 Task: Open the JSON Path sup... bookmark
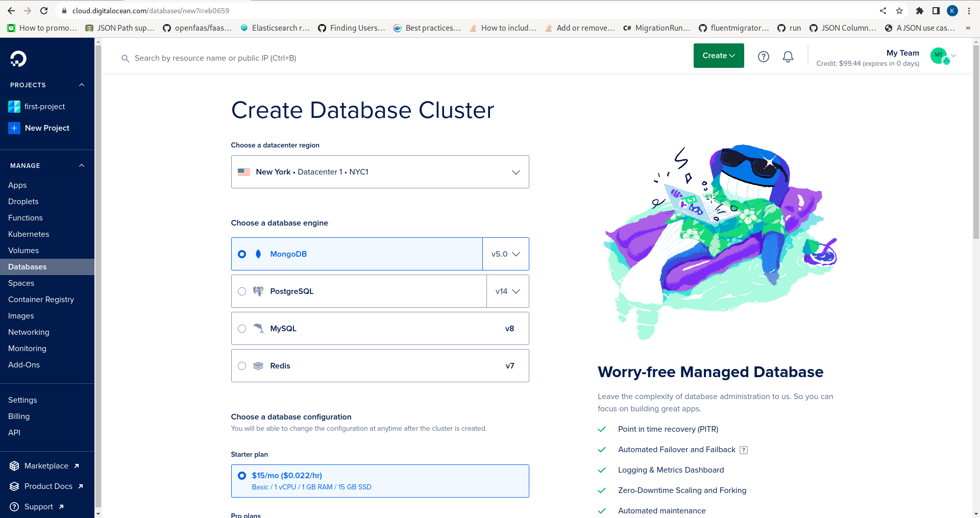(120, 28)
